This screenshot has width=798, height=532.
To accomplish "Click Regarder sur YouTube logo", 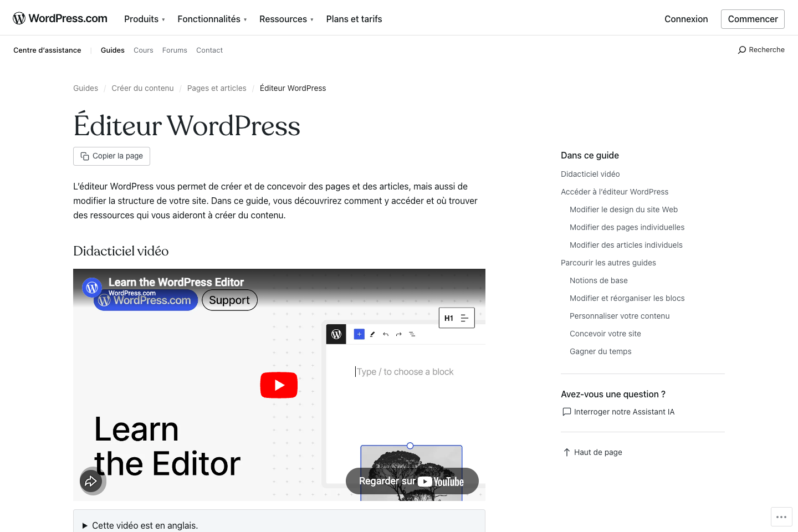I will click(x=441, y=482).
